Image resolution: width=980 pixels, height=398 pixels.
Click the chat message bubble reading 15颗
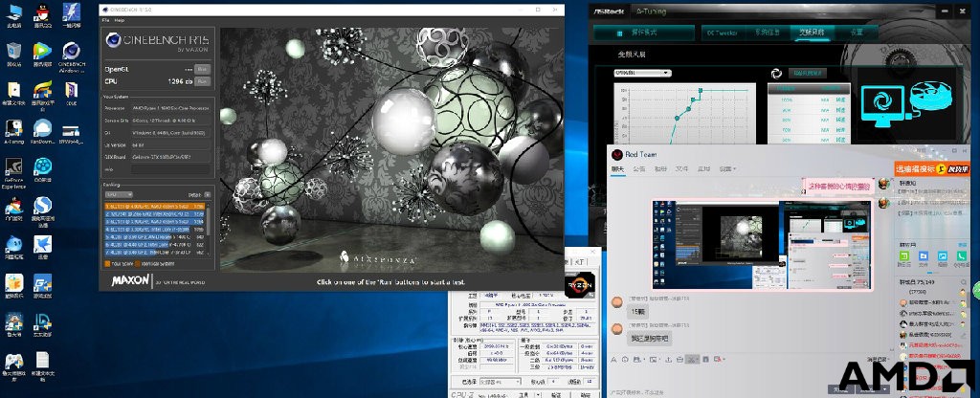click(636, 311)
